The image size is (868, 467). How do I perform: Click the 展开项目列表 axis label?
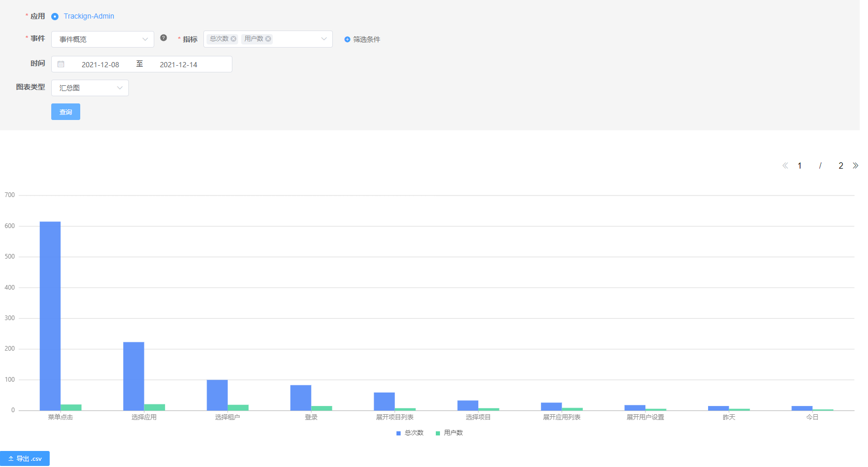coord(395,417)
